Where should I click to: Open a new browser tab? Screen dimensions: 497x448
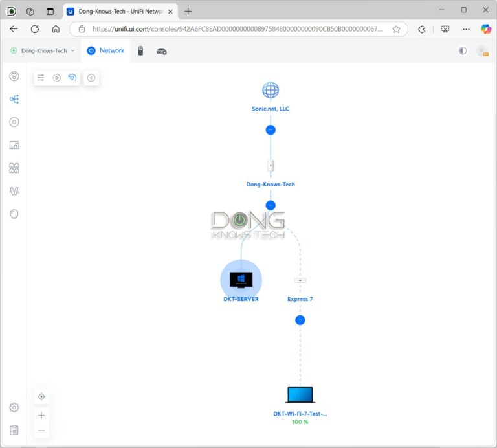pos(188,12)
